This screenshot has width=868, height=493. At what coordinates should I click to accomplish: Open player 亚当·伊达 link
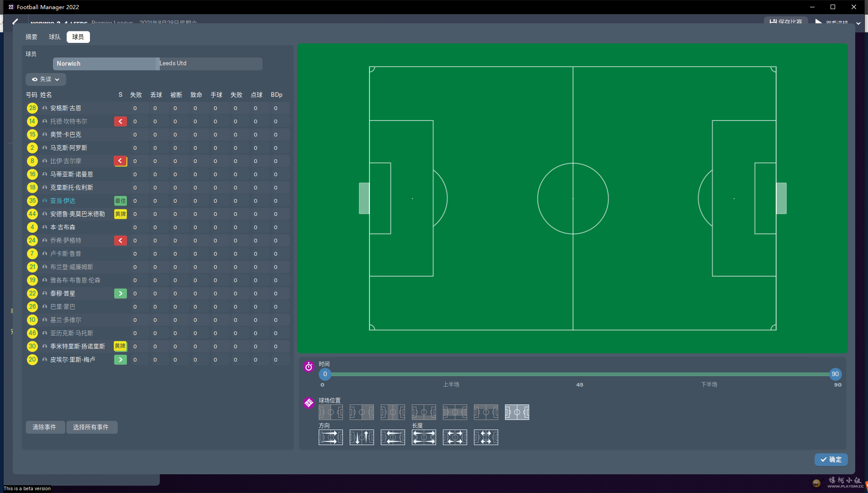point(63,201)
